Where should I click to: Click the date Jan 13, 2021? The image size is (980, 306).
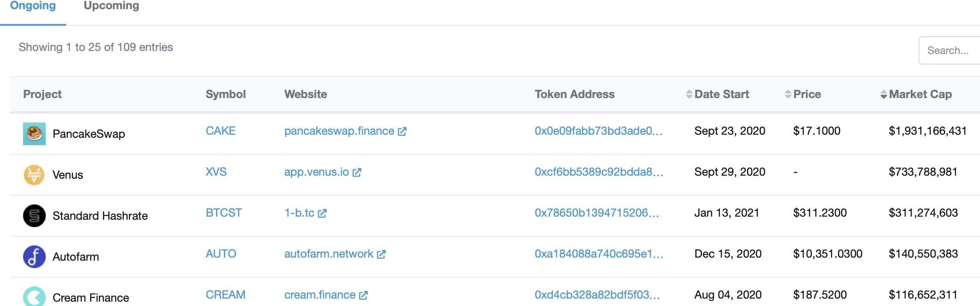tap(727, 213)
